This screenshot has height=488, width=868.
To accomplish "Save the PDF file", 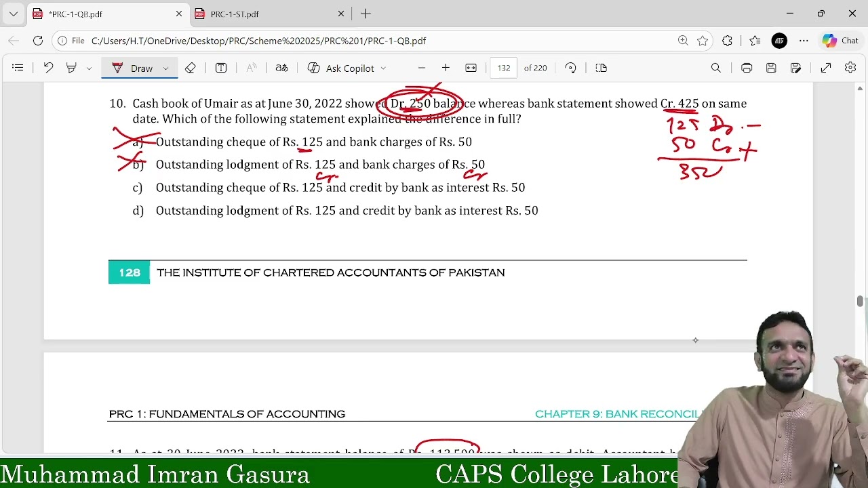I will coord(771,68).
